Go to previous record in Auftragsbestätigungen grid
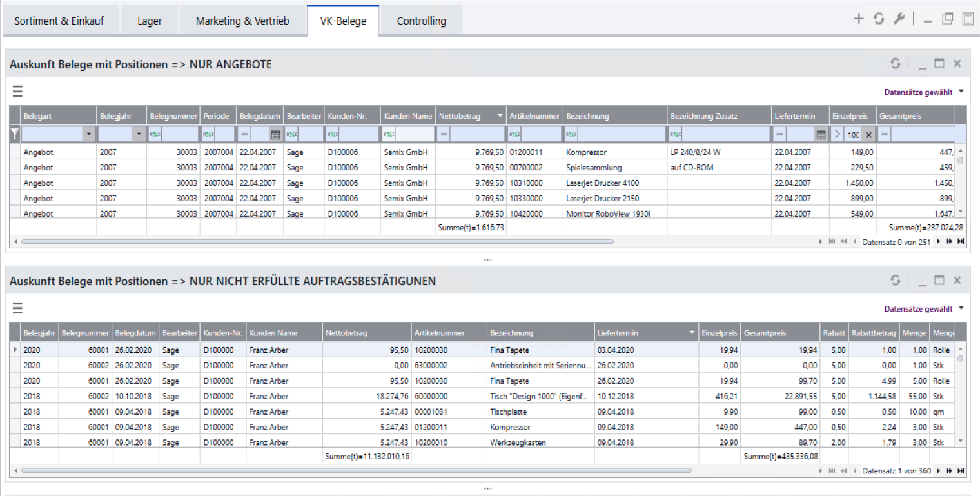980x496 pixels. coord(855,471)
